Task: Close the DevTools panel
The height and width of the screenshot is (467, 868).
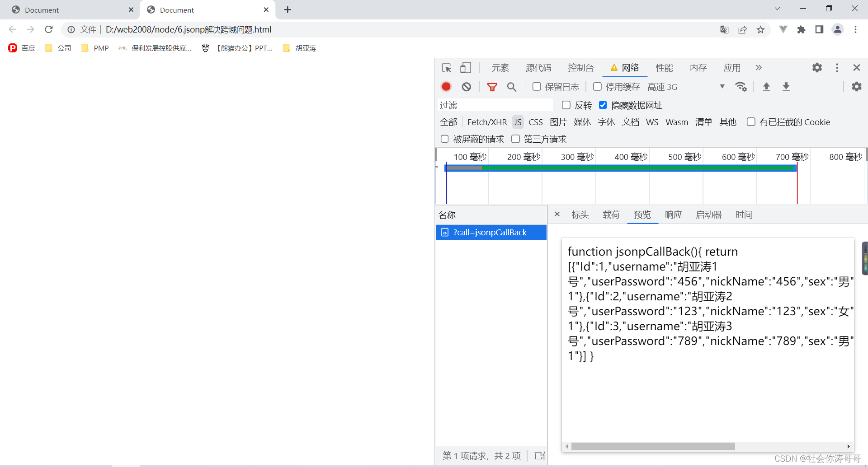Action: coord(856,68)
